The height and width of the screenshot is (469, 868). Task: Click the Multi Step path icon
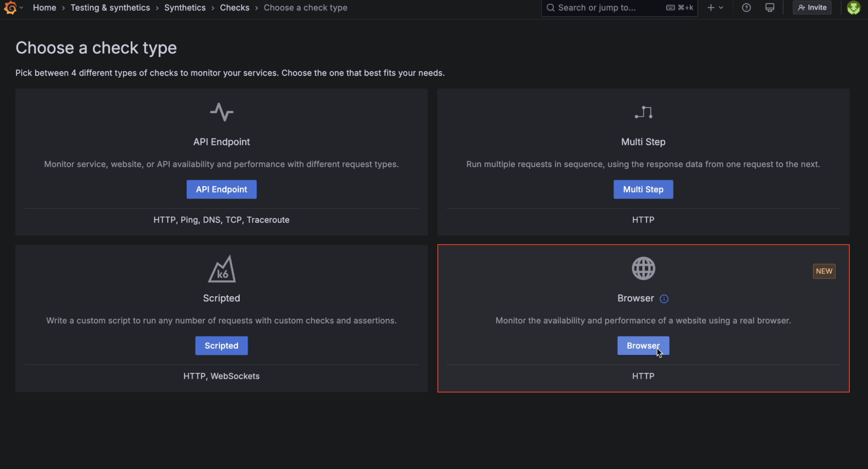643,112
